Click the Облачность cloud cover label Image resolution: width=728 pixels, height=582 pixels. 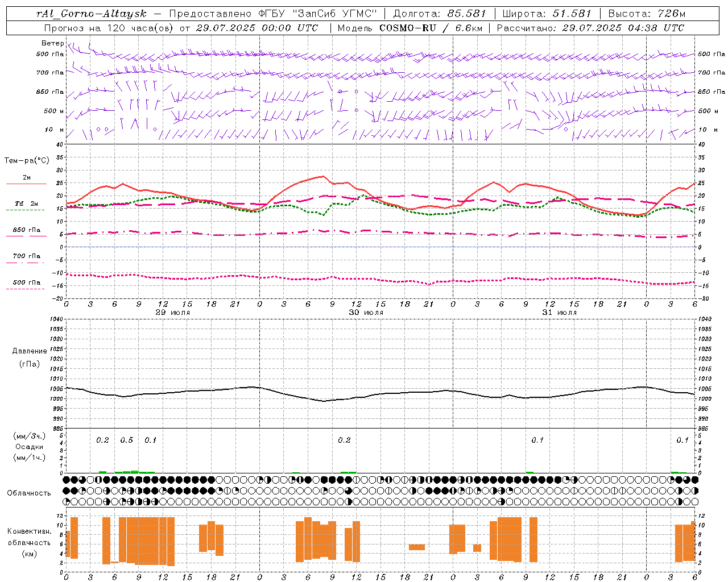pos(29,493)
